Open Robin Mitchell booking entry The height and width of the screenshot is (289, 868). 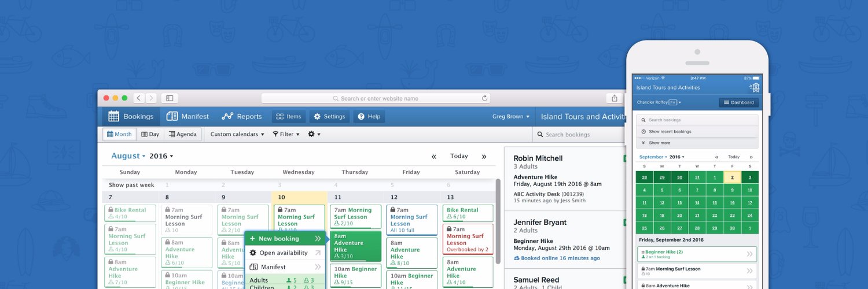pos(564,179)
